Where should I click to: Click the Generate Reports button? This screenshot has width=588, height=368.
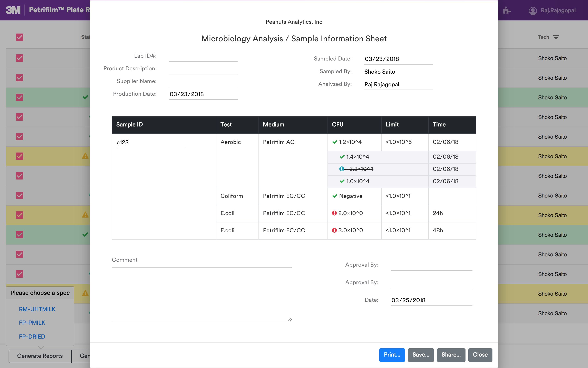[x=40, y=356]
